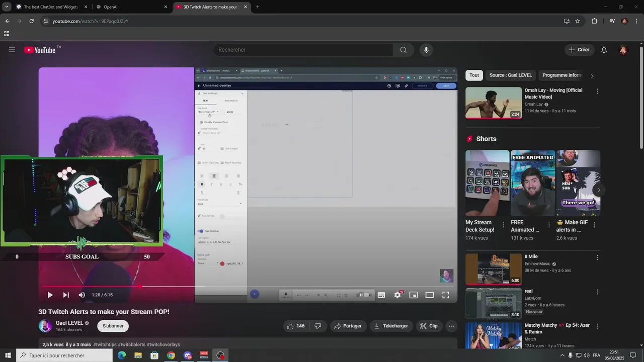Toggle subtitles on the video
Screen dimensions: 644x362
381,295
